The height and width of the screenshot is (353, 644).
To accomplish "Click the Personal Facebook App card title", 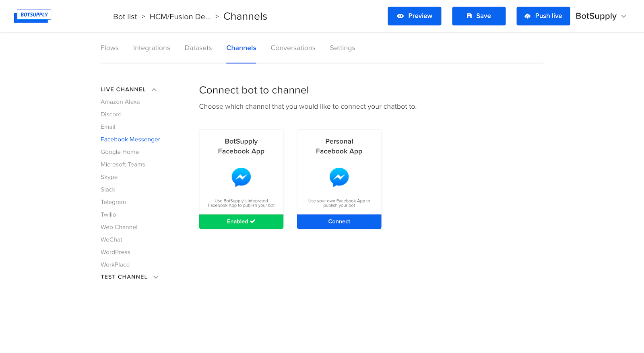I will click(x=339, y=146).
